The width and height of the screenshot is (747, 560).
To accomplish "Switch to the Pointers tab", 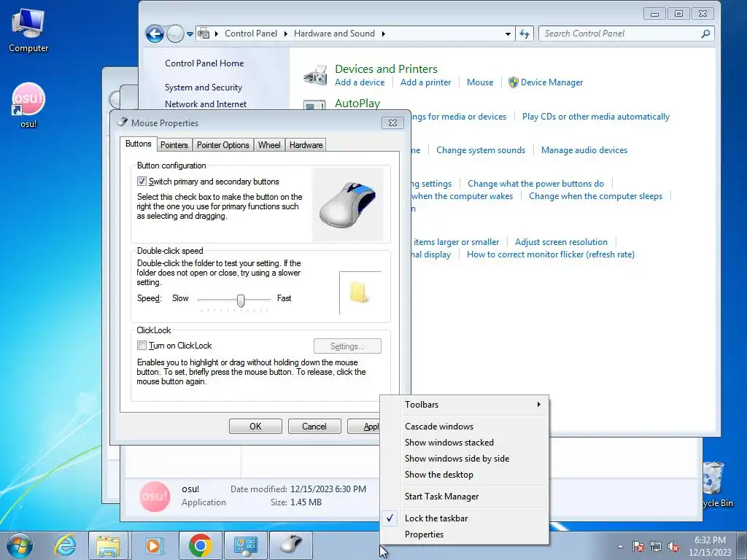I will click(x=174, y=145).
